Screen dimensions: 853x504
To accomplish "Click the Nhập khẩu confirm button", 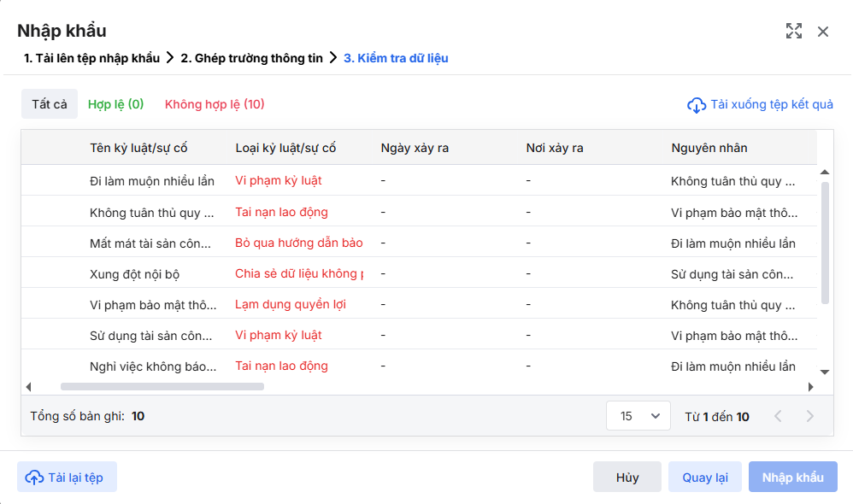I will click(792, 478).
